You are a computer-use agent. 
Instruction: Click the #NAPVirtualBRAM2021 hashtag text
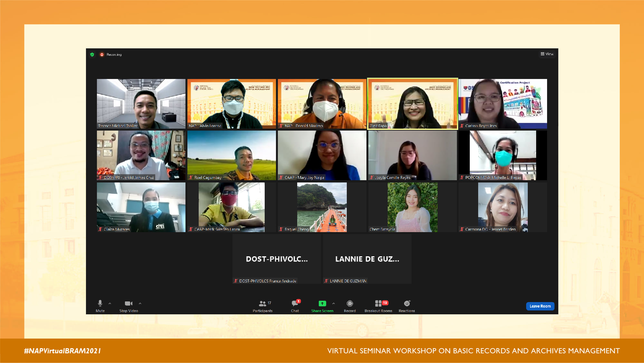pos(62,351)
